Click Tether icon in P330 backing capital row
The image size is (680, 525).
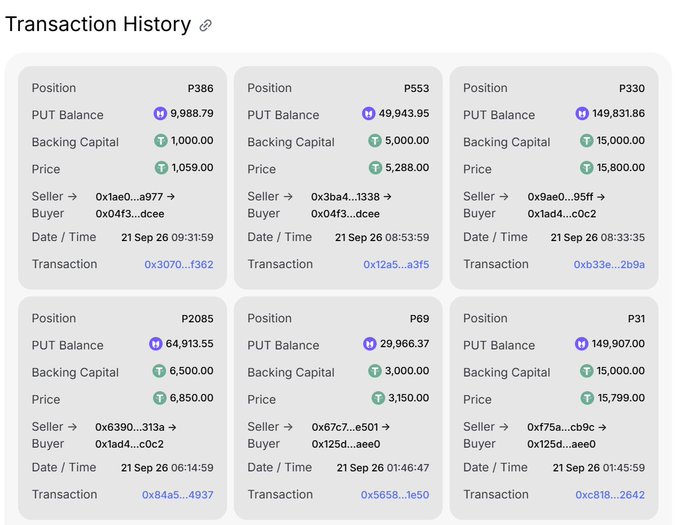[586, 141]
